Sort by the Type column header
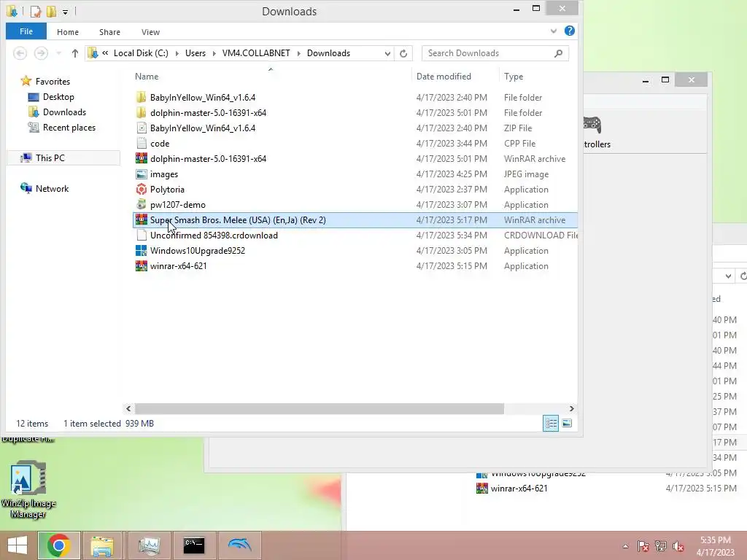747x560 pixels. click(514, 76)
